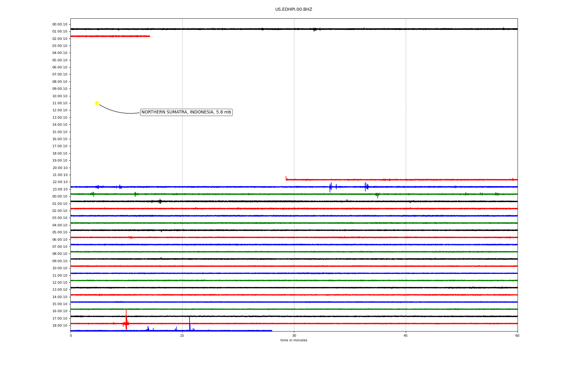Click the black event on the top trace
This screenshot has height=368, width=588.
[x=315, y=29]
